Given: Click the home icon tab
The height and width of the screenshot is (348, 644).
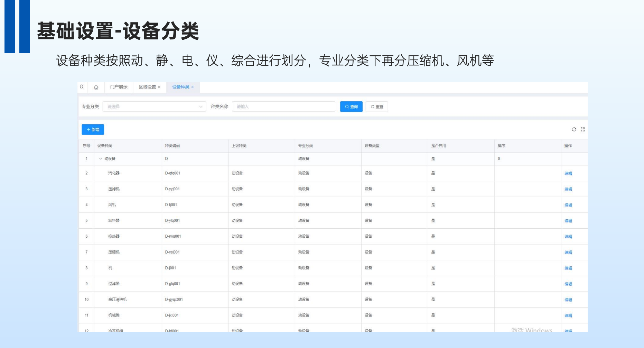Looking at the screenshot, I should coord(96,87).
